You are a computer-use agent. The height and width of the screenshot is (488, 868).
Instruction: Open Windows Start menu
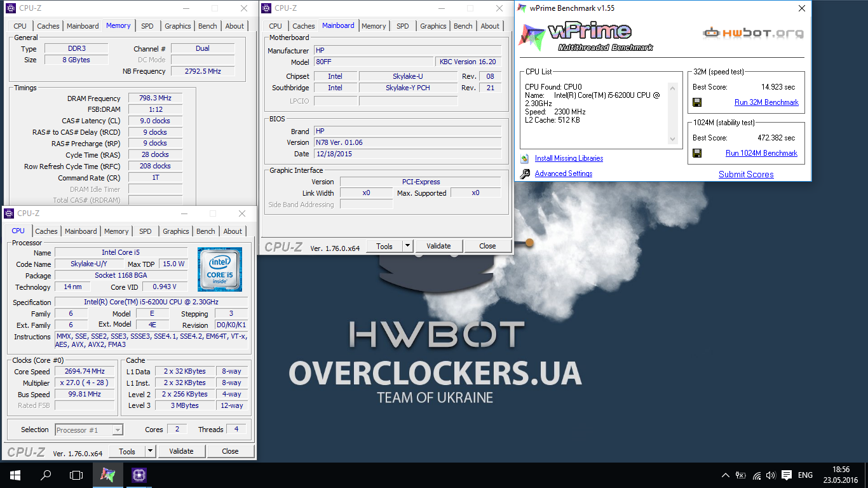15,475
